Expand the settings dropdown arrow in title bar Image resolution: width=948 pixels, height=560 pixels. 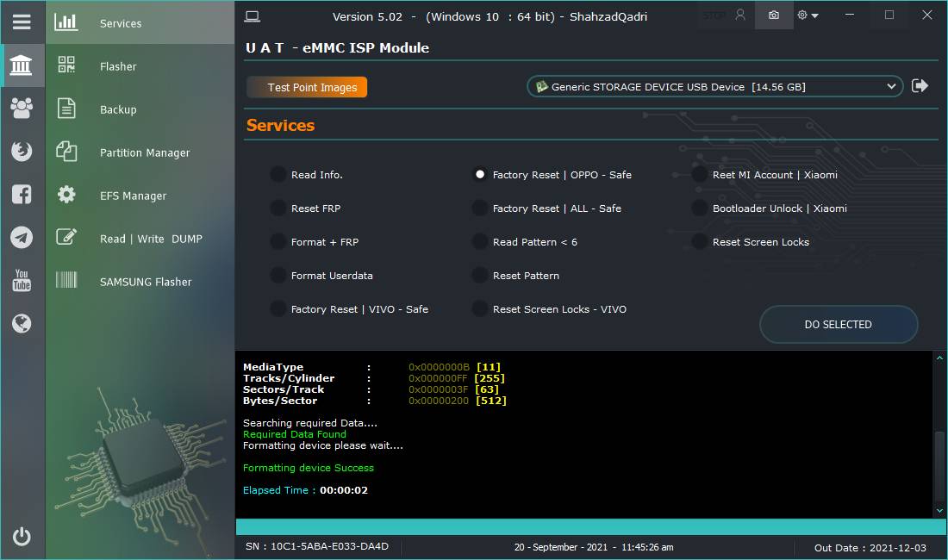coord(815,16)
